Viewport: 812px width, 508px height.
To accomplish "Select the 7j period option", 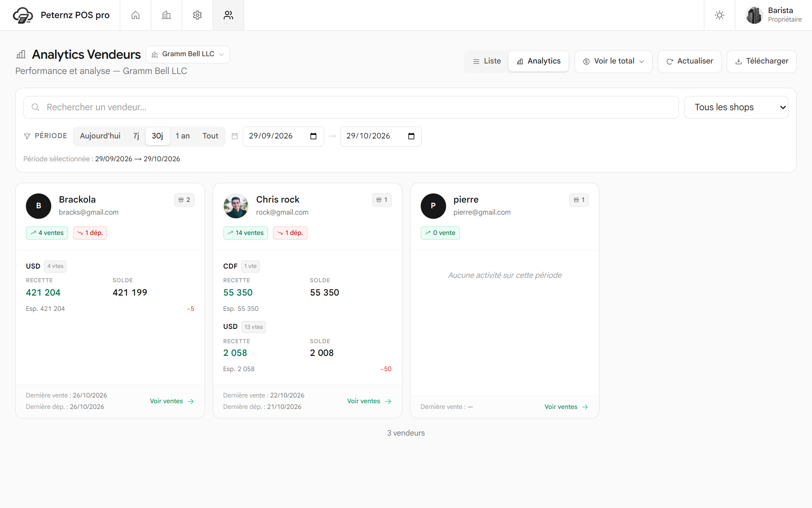I will (x=136, y=136).
